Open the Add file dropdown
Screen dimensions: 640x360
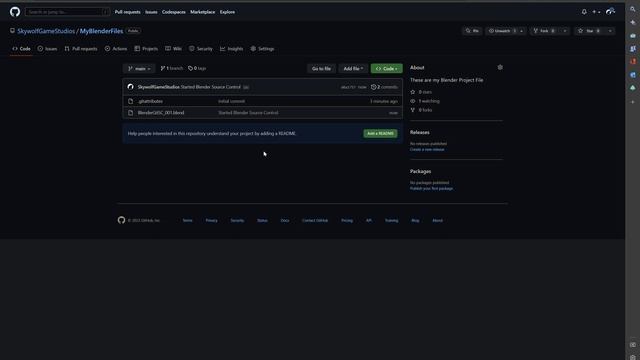click(x=353, y=69)
